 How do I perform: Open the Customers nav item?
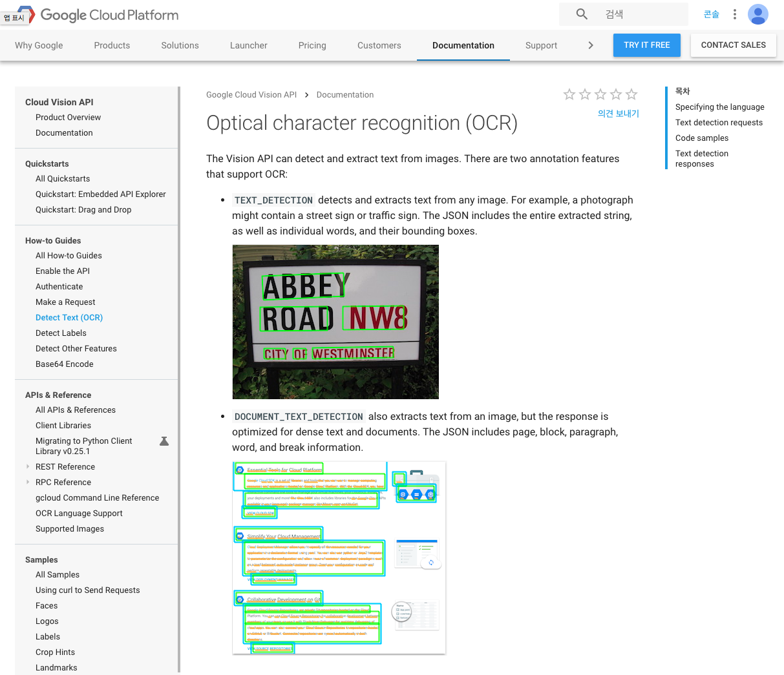point(379,45)
